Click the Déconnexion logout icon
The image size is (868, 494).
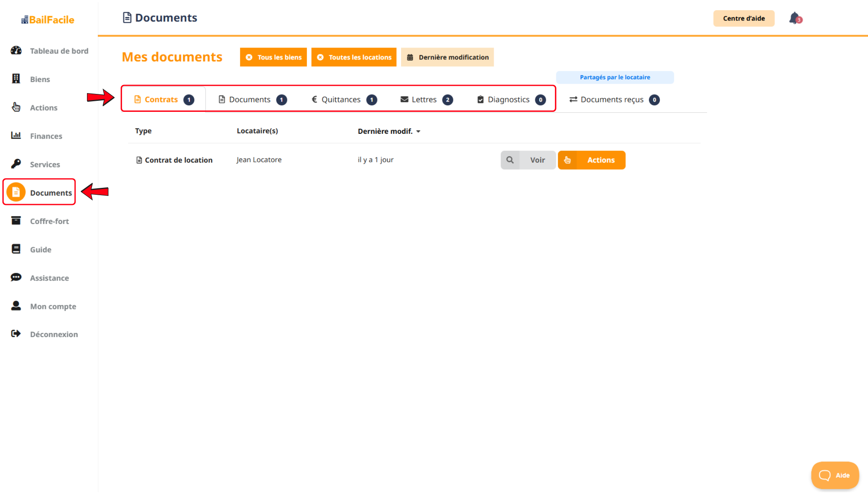click(x=16, y=334)
